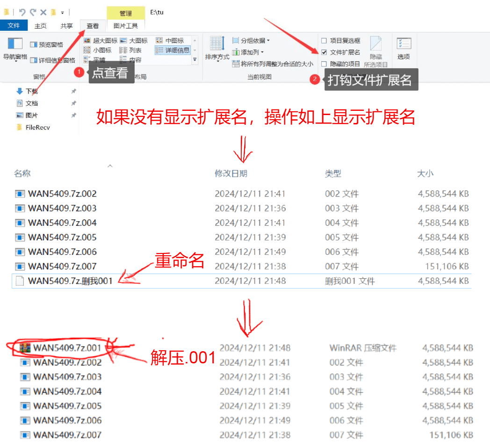Open the 文档 documents folder in sidebar
The image size is (490, 448).
click(x=31, y=103)
